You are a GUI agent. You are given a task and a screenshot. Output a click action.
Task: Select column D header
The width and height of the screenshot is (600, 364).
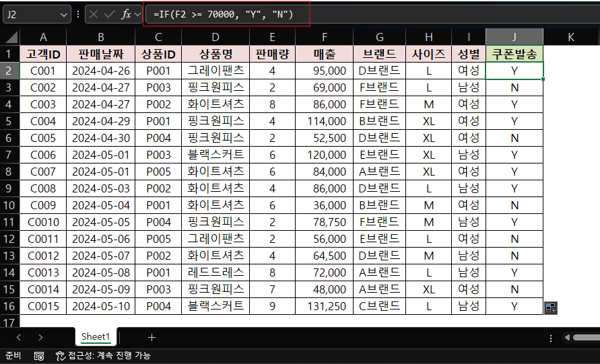click(215, 37)
